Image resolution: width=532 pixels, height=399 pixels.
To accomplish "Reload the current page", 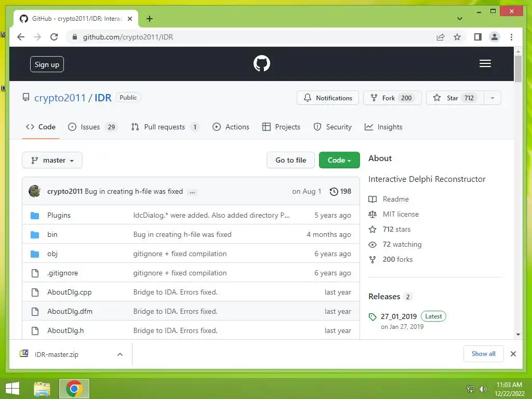I will pos(54,37).
